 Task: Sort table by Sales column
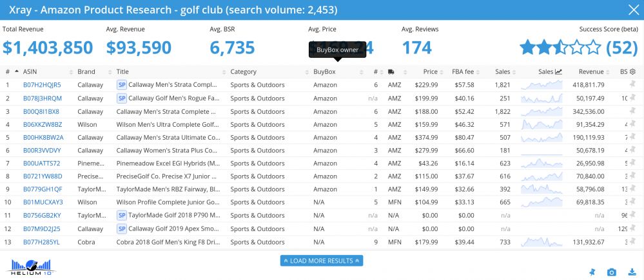click(502, 71)
